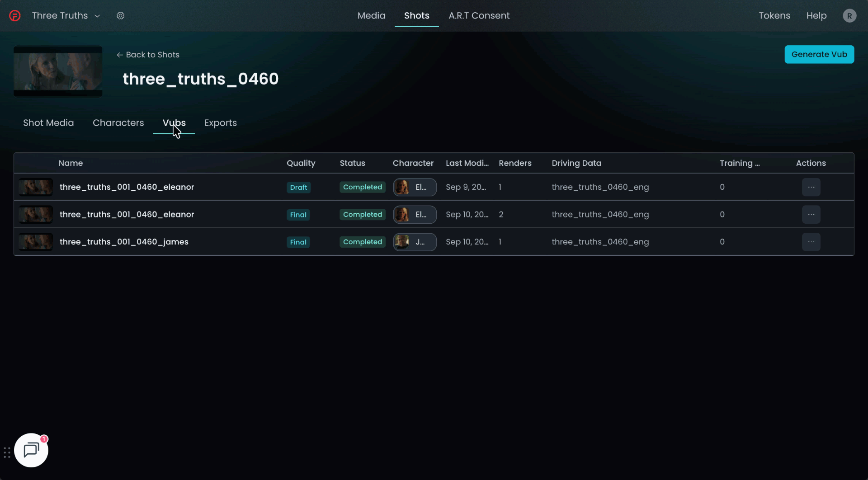The height and width of the screenshot is (480, 868).
Task: Open the Shot Media tab
Action: tap(48, 123)
